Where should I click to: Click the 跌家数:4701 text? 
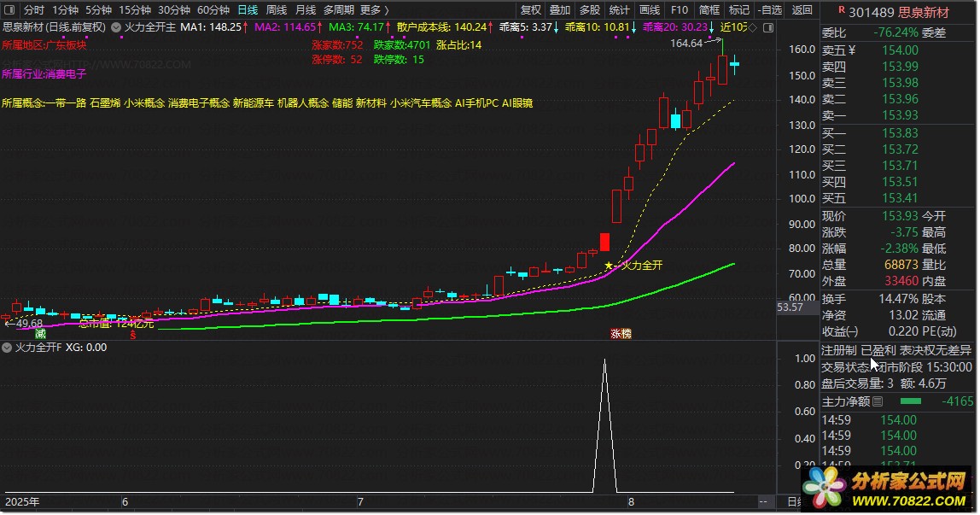(402, 45)
